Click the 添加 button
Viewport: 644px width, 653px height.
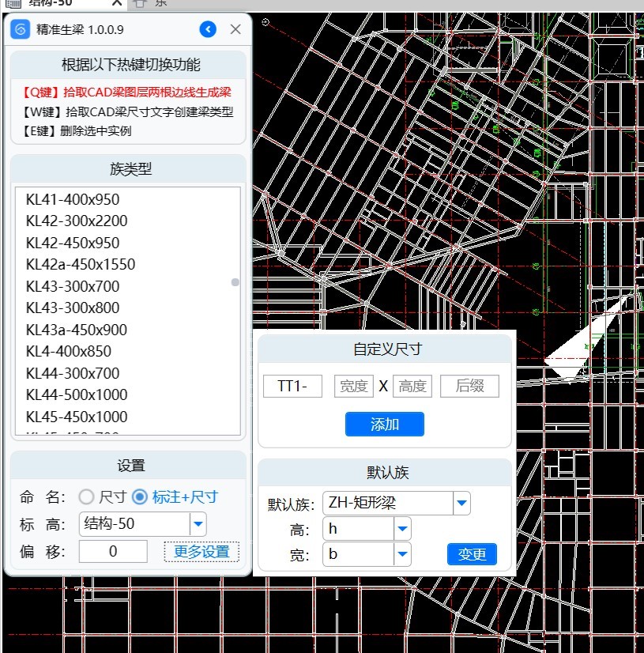click(x=384, y=425)
